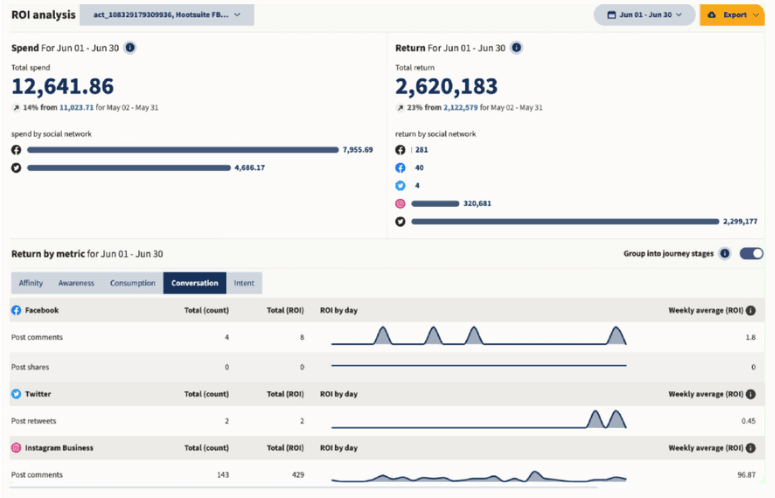Click Twitter icon in spend by social network
This screenshot has width=775, height=498.
[16, 168]
